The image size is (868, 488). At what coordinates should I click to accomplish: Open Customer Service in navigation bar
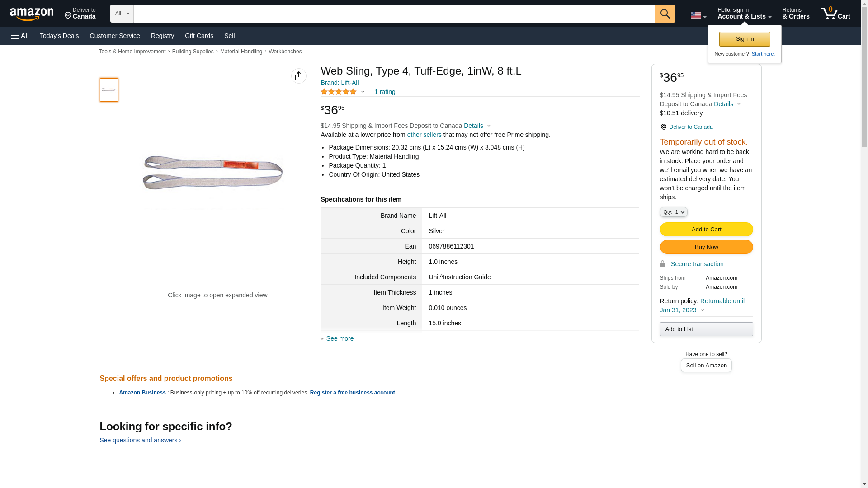115,36
